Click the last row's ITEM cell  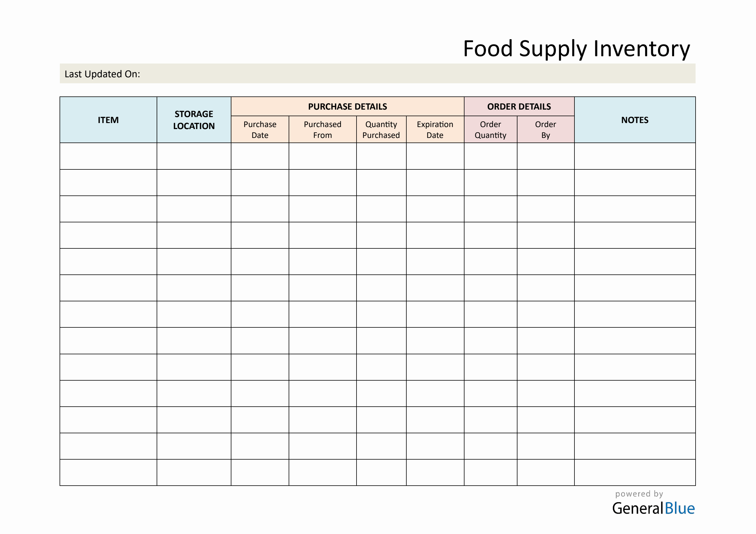point(108,472)
